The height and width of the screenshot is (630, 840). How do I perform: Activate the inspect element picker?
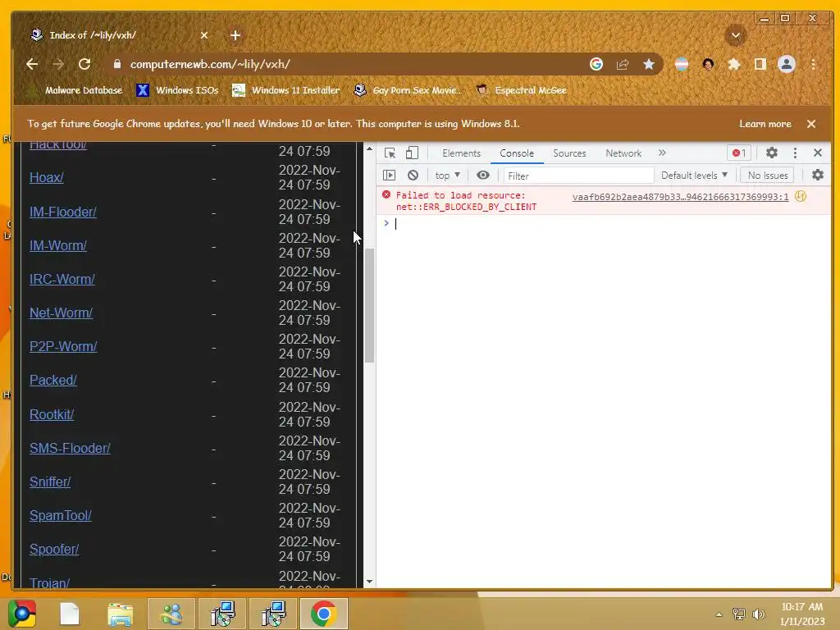coord(390,153)
